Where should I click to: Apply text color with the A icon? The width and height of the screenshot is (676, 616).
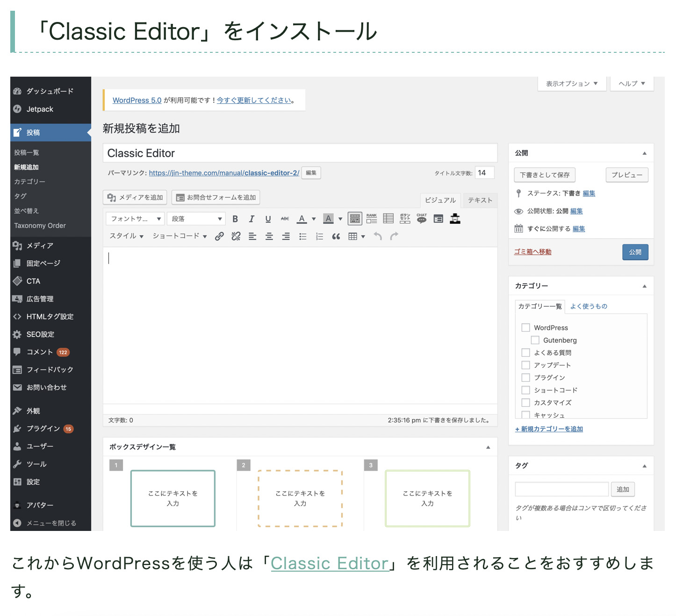coord(302,219)
